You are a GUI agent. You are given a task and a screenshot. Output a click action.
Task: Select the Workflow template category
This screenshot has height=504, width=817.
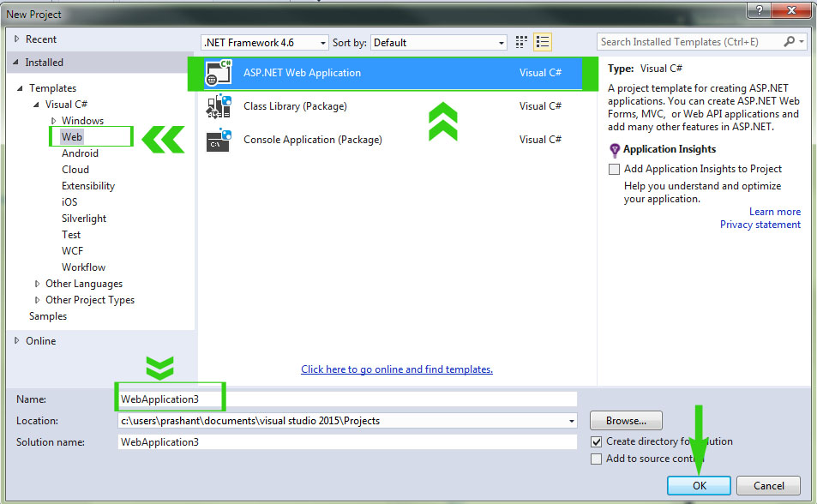(x=83, y=267)
